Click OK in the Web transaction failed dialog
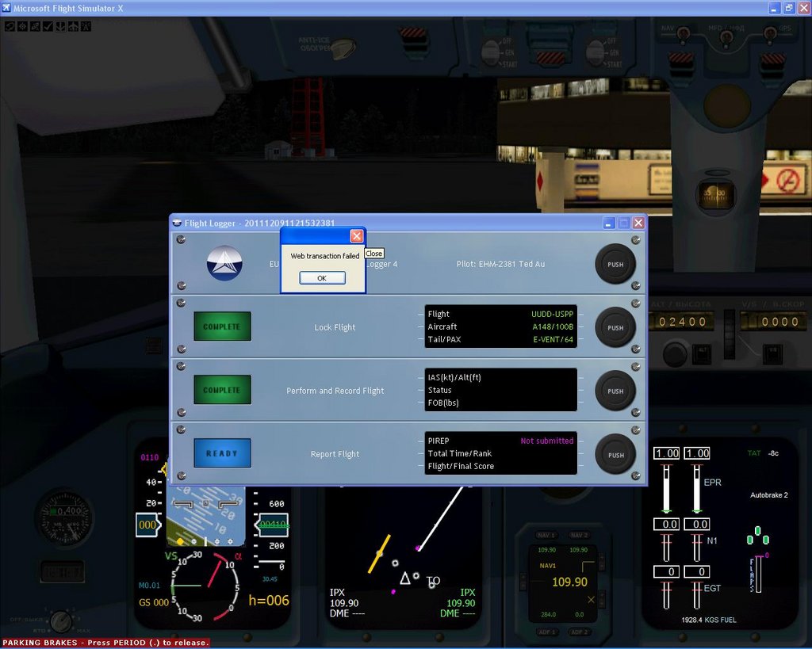Image resolution: width=812 pixels, height=649 pixels. click(x=322, y=278)
